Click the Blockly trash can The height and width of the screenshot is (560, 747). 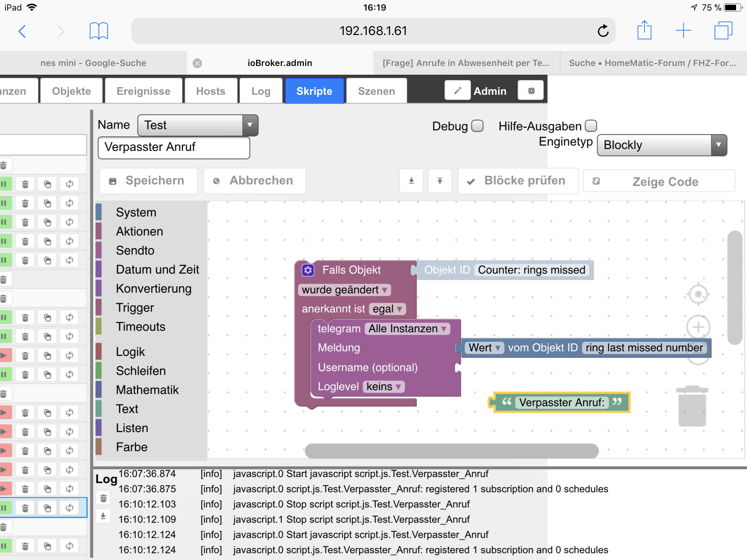click(x=692, y=406)
